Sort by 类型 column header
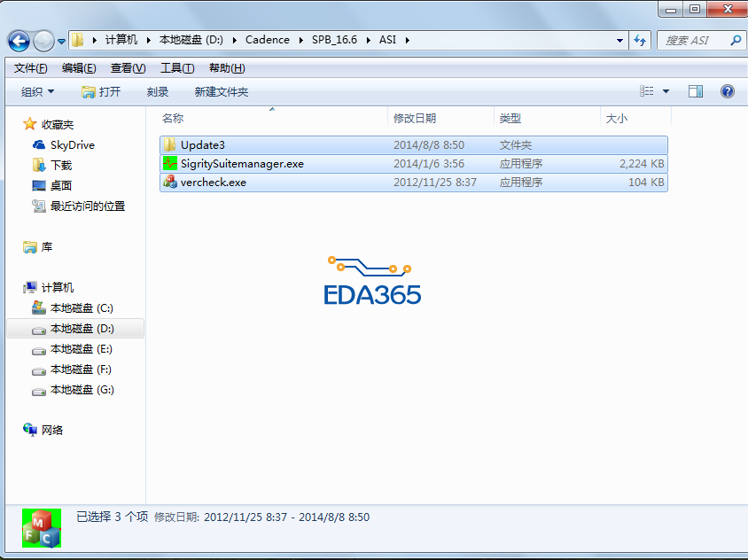Image resolution: width=748 pixels, height=560 pixels. click(510, 119)
